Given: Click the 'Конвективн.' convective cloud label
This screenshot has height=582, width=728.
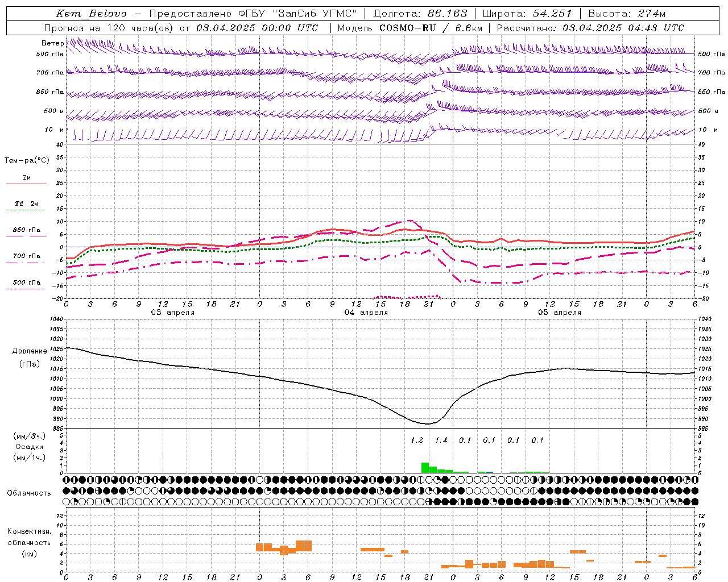Looking at the screenshot, I should [30, 531].
